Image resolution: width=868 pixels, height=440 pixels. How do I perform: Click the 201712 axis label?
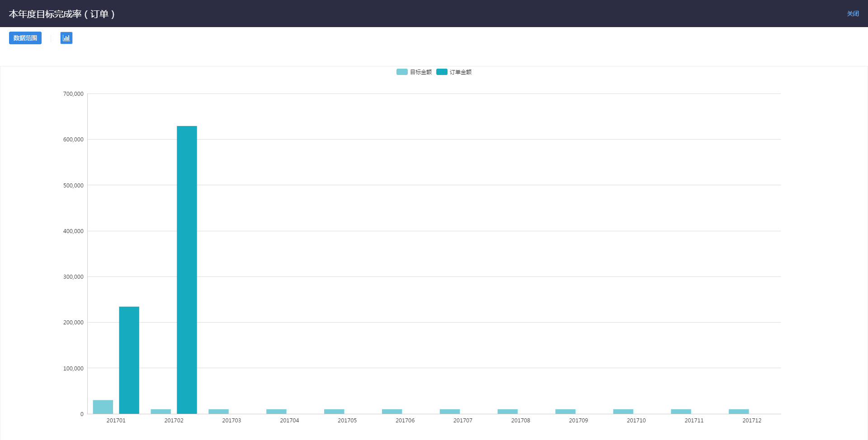(752, 421)
